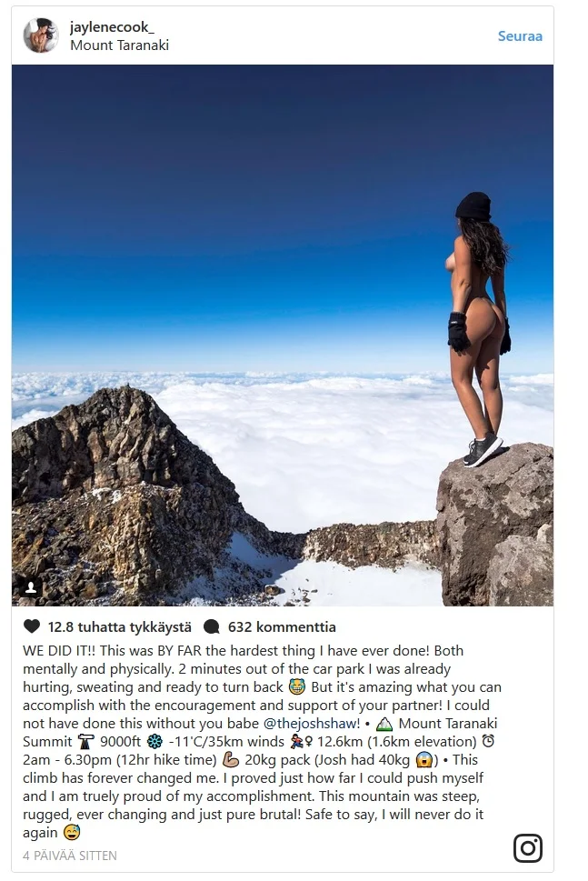This screenshot has width=588, height=881.
Task: Select the alarm clock emoji in caption
Action: [x=488, y=742]
